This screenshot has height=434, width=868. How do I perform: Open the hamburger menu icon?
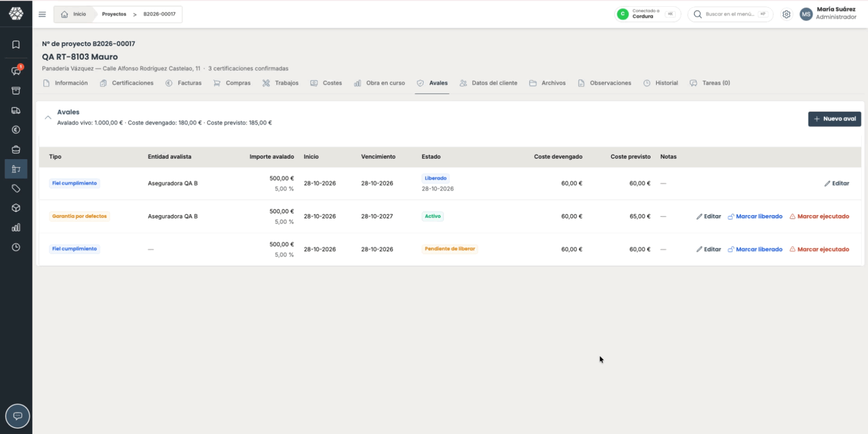tap(42, 14)
